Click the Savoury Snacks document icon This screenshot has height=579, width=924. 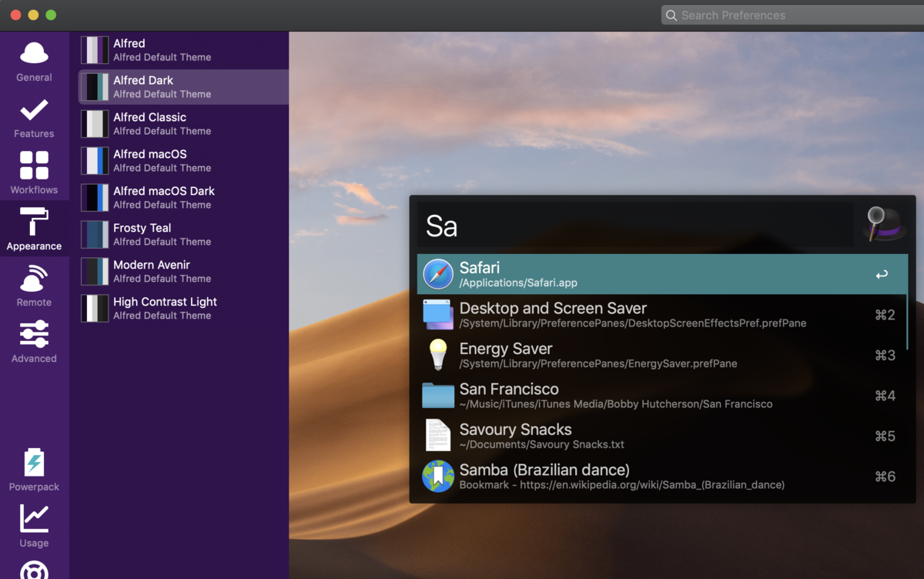(438, 436)
